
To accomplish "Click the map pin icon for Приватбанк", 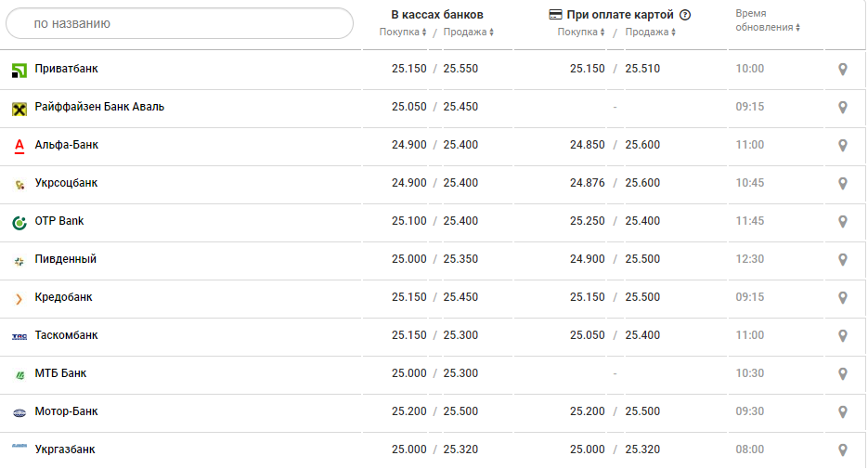I will (x=842, y=69).
